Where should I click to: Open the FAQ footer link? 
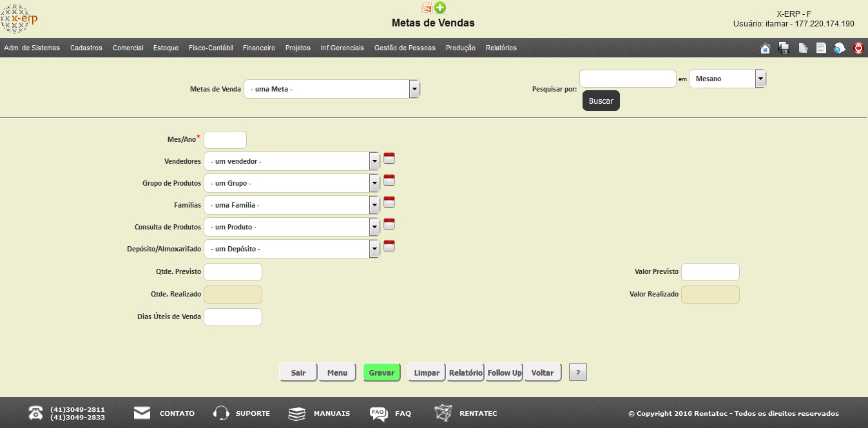[403, 414]
